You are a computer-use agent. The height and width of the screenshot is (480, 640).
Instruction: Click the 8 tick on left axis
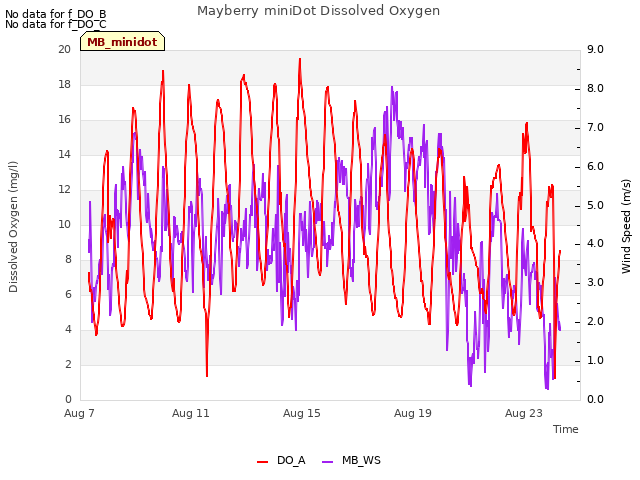(68, 260)
